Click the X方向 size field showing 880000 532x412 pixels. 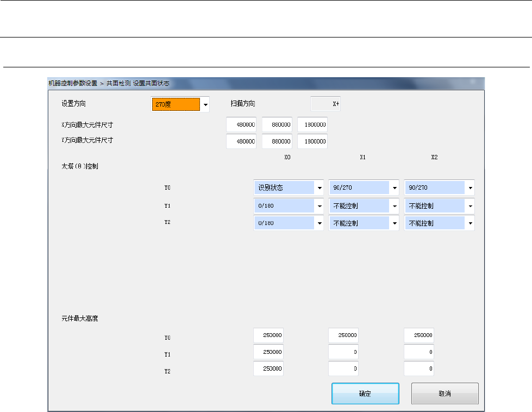(x=277, y=124)
